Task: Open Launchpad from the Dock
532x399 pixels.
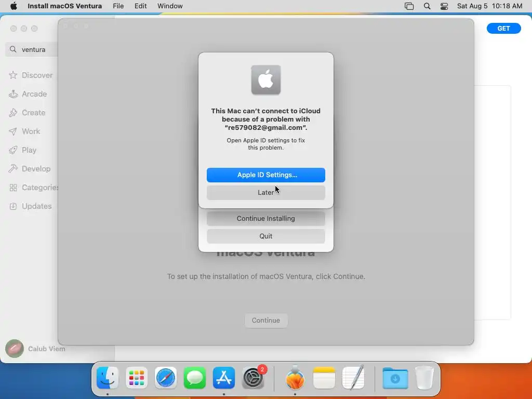Action: pos(137,378)
